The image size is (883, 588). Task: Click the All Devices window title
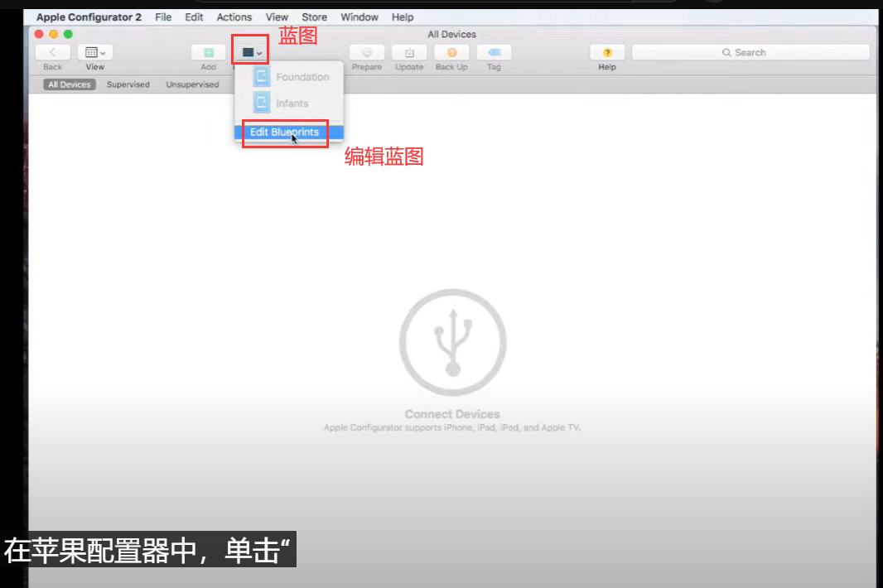coord(451,34)
